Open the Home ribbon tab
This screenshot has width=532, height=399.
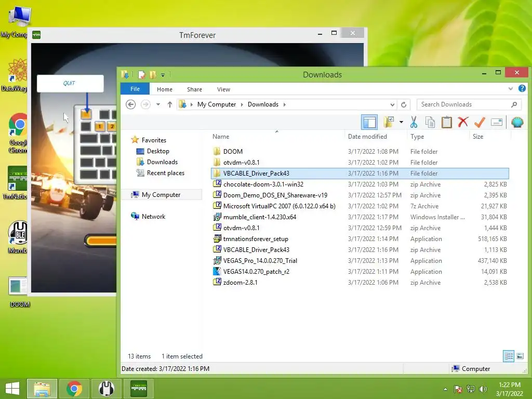[x=165, y=89]
